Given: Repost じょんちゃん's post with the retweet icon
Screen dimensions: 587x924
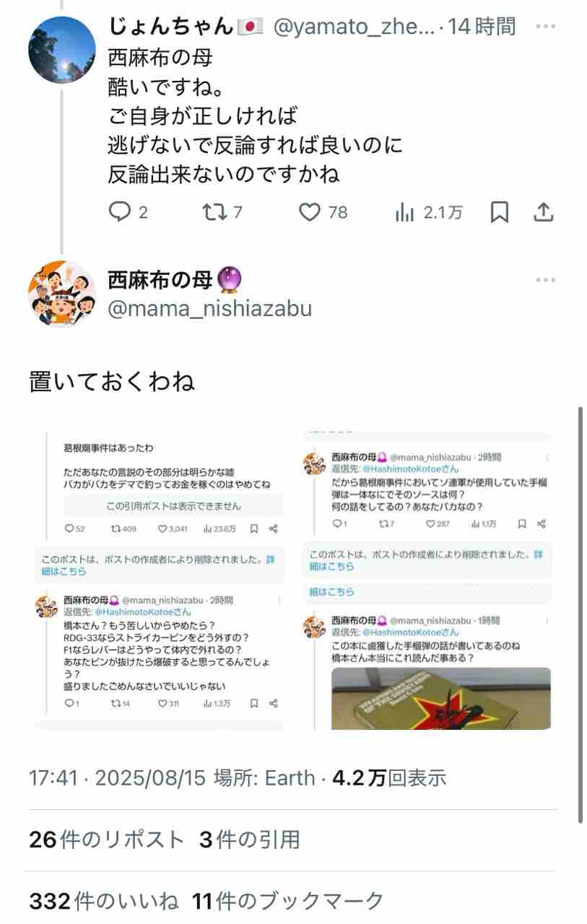Looking at the screenshot, I should pos(212,212).
